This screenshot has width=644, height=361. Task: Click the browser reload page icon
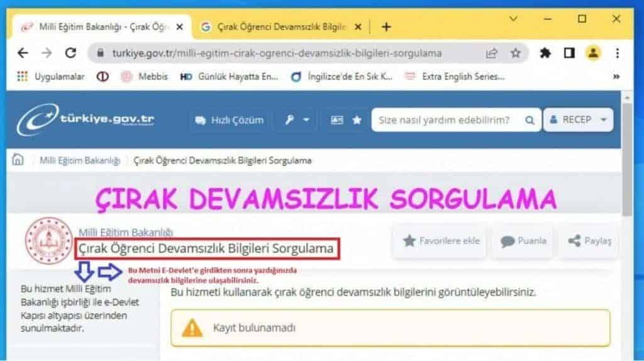tap(70, 53)
